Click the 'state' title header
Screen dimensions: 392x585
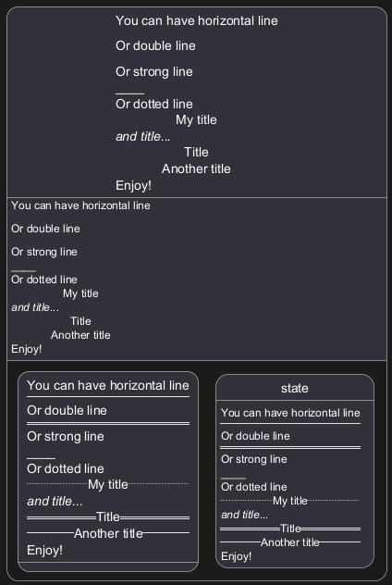tap(294, 389)
